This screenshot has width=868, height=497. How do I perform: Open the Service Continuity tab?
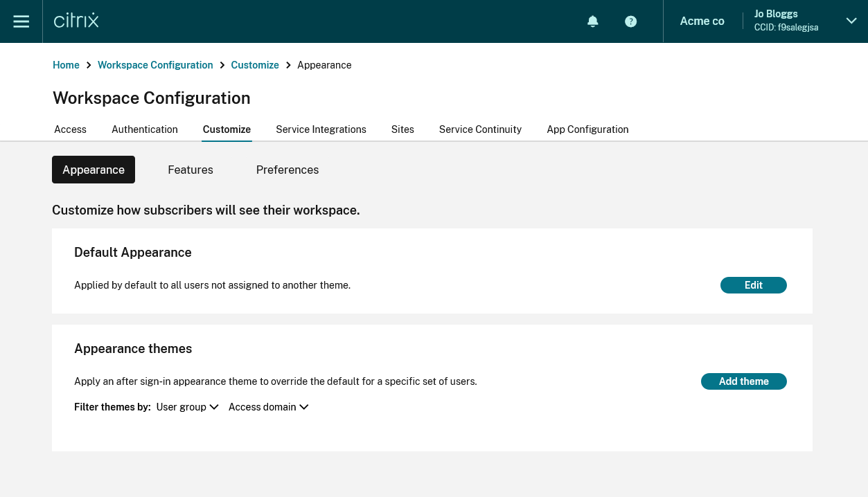tap(480, 129)
